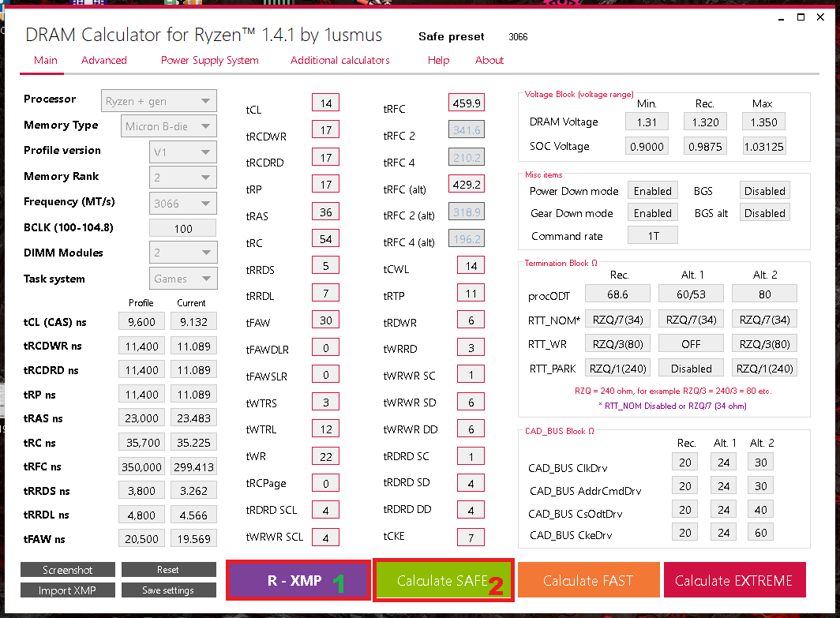Click the Command rate 1T field
The height and width of the screenshot is (618, 840).
click(652, 236)
